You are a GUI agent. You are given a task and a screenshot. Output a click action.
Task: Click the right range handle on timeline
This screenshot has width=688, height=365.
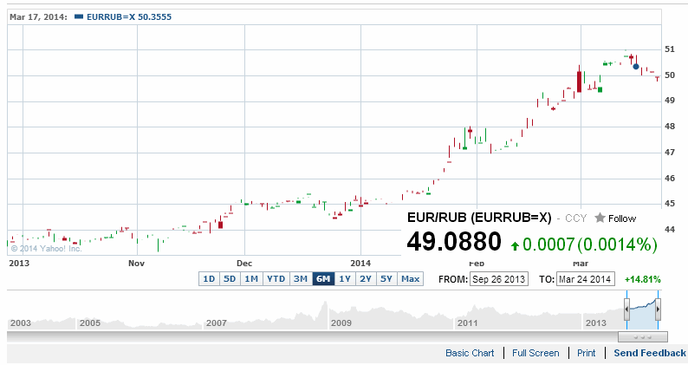click(x=658, y=309)
